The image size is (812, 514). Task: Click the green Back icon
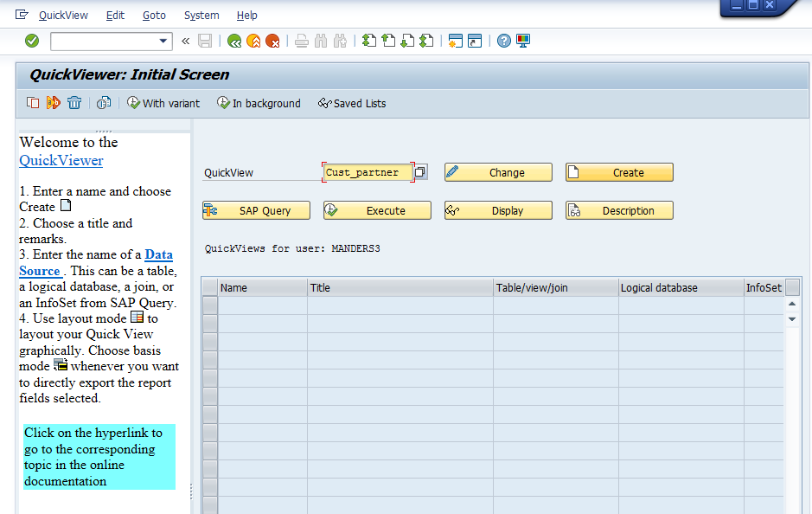[x=234, y=41]
